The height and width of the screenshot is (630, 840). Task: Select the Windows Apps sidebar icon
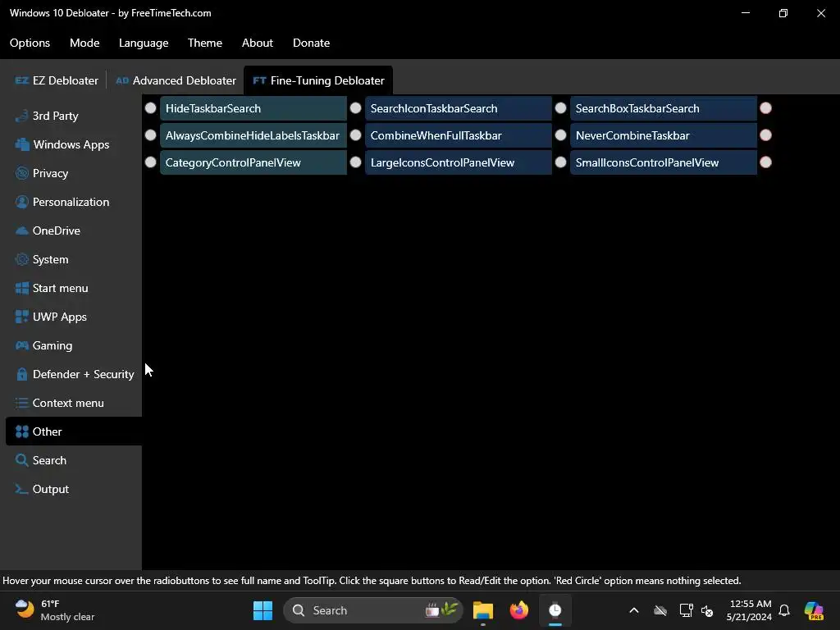pyautogui.click(x=22, y=144)
